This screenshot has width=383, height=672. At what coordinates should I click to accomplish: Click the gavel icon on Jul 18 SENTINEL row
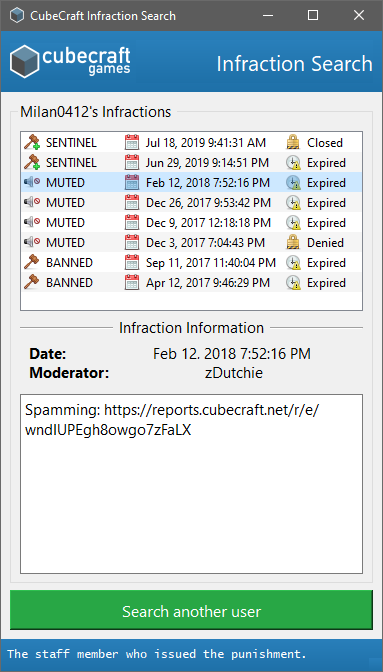point(32,142)
